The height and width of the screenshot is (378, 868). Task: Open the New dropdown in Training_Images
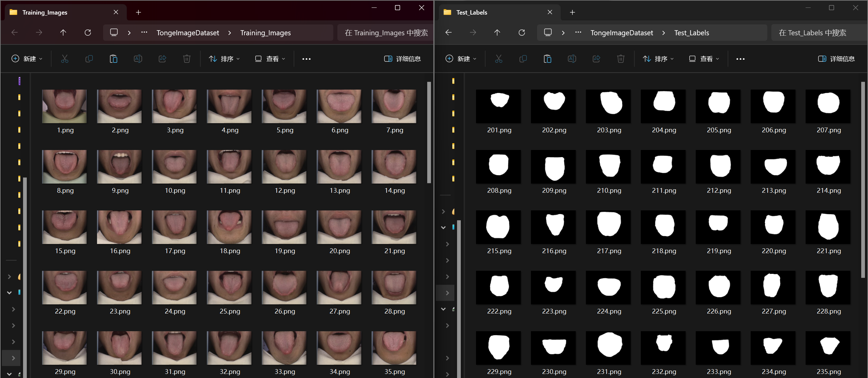pyautogui.click(x=27, y=59)
